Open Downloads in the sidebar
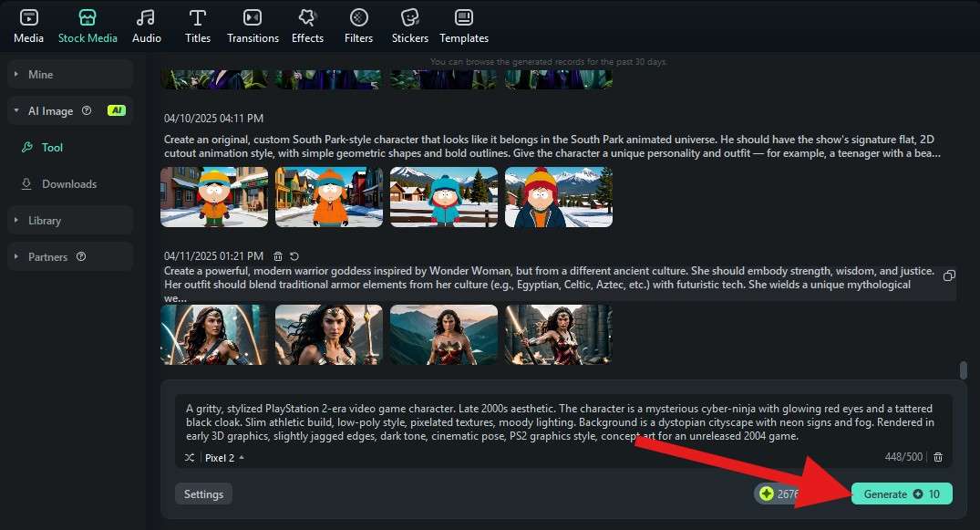This screenshot has width=980, height=530. click(x=68, y=184)
